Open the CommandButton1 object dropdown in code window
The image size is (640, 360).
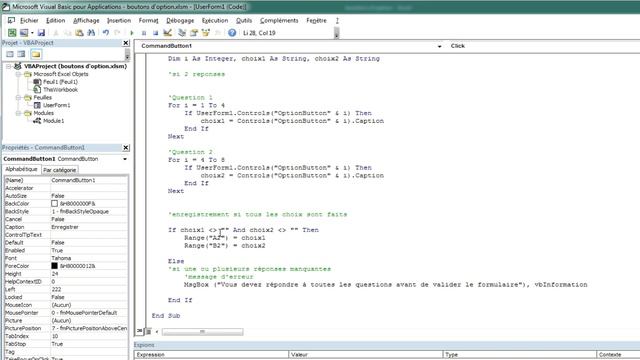click(440, 46)
